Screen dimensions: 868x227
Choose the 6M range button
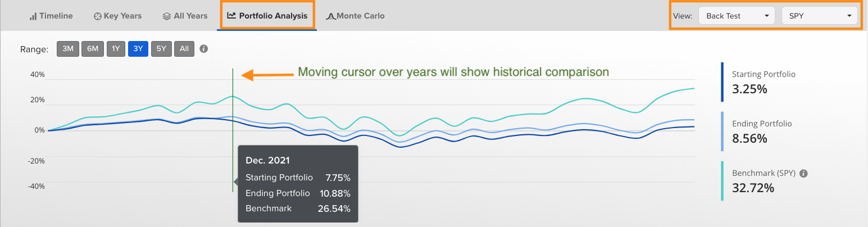click(x=92, y=49)
